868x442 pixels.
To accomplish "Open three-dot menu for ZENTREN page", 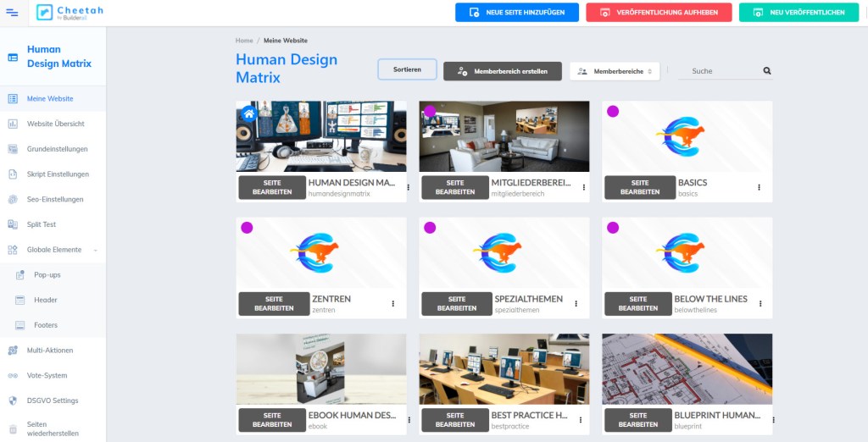I will 393,304.
